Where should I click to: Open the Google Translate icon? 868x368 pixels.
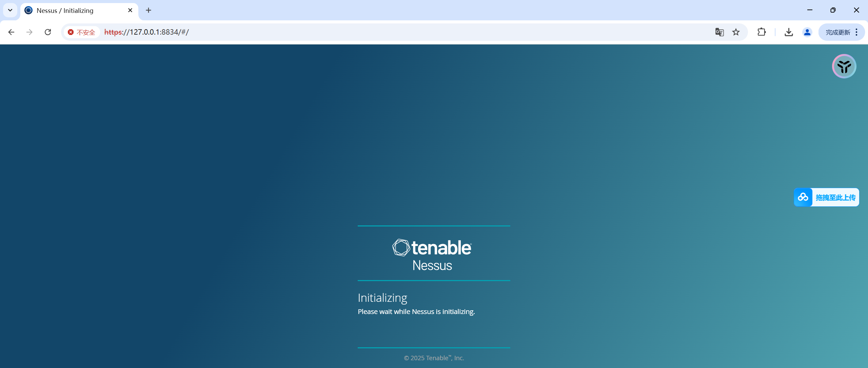pos(719,32)
